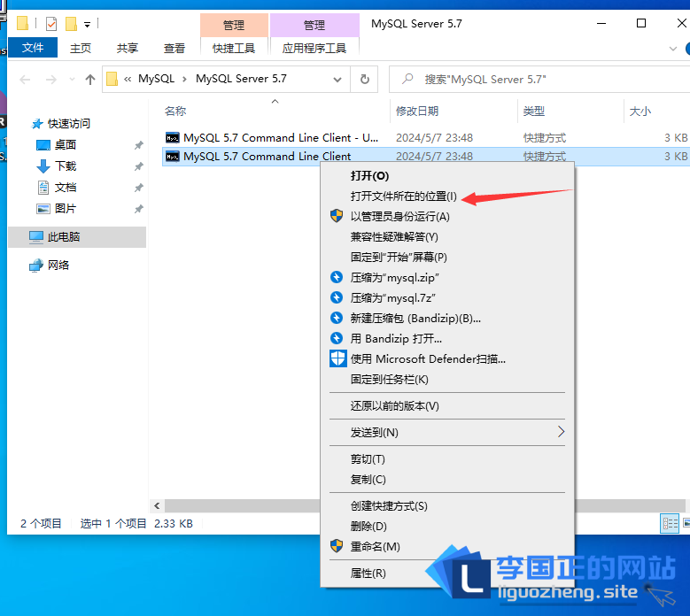Open 文档 in quick access
The height and width of the screenshot is (616, 690).
click(66, 188)
